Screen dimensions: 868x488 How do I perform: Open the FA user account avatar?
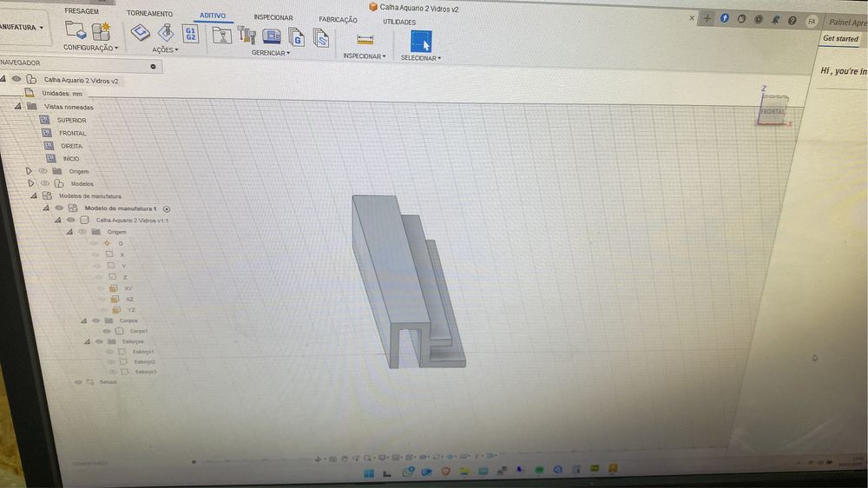(812, 21)
